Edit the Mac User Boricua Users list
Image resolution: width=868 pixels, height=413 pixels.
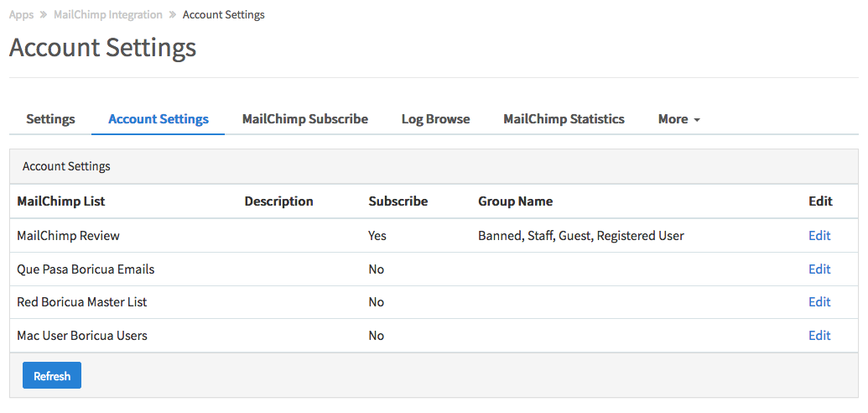[x=819, y=336]
